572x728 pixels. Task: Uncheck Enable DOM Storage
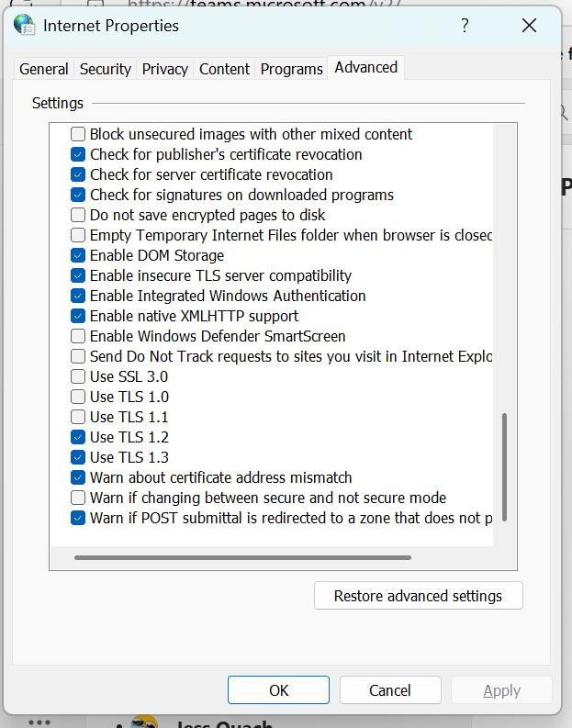(x=78, y=255)
